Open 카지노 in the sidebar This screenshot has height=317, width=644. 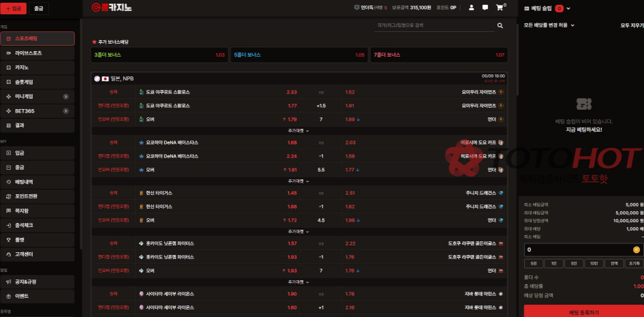[x=37, y=67]
